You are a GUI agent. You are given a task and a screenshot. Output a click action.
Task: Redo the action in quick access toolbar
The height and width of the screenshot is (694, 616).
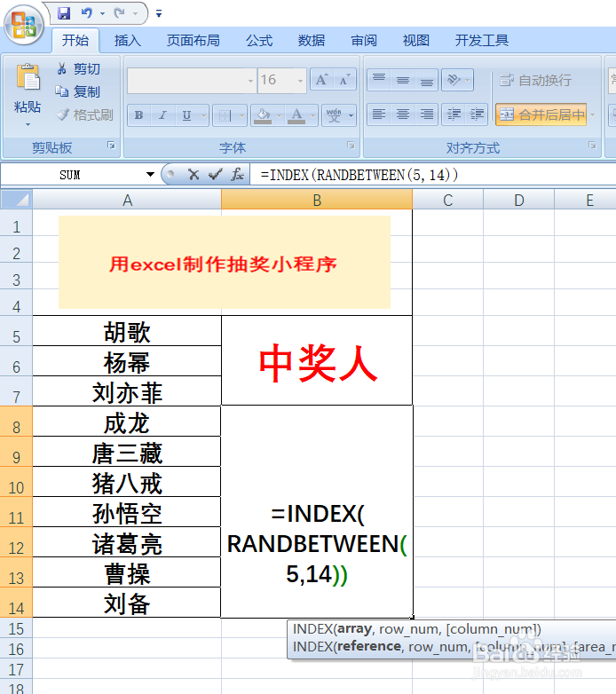point(119,13)
